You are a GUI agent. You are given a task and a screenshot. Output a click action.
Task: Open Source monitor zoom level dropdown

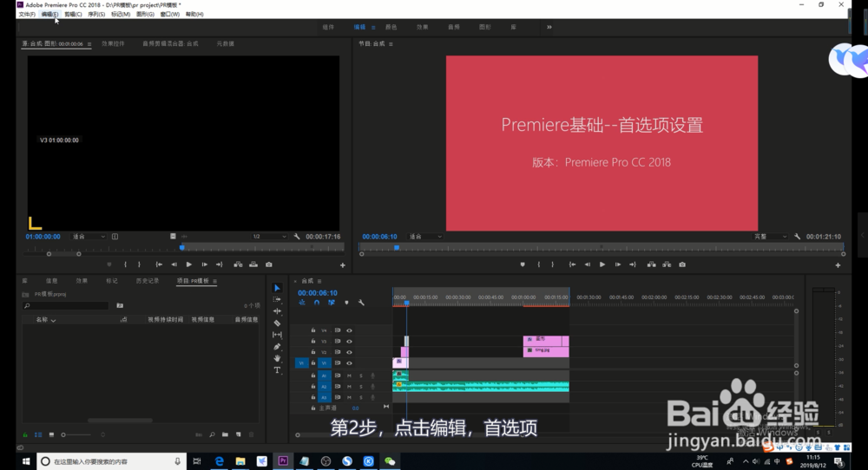(x=89, y=236)
